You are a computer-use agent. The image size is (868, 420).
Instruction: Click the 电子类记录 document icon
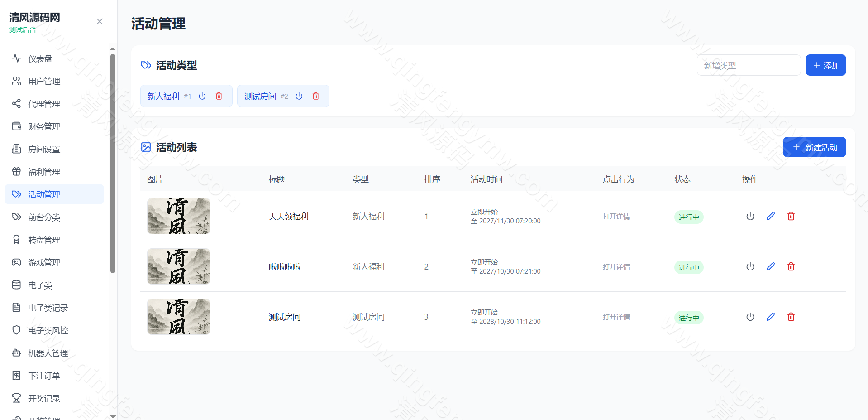pyautogui.click(x=16, y=307)
